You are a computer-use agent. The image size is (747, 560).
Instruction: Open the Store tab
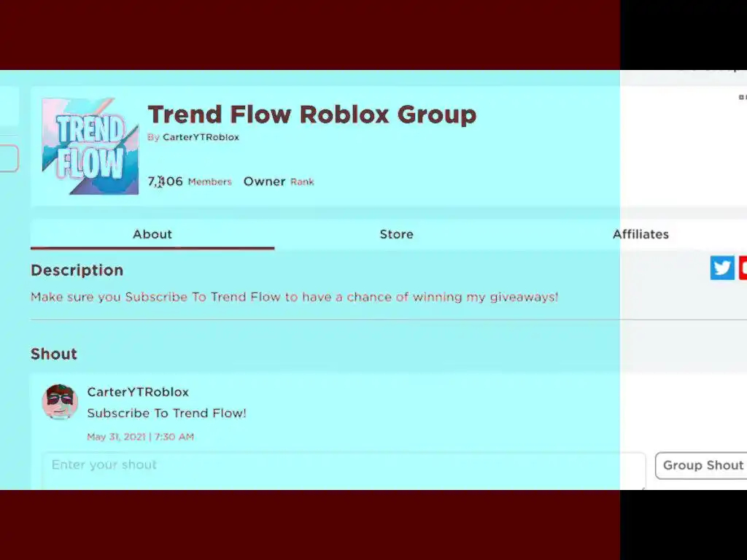tap(396, 234)
